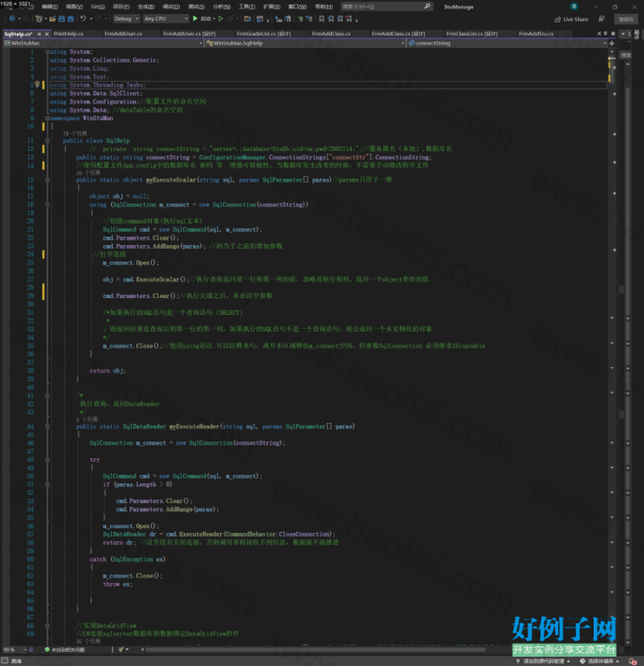The image size is (644, 666).
Task: Pin the SqlHelp.cs tab
Action: pos(39,34)
